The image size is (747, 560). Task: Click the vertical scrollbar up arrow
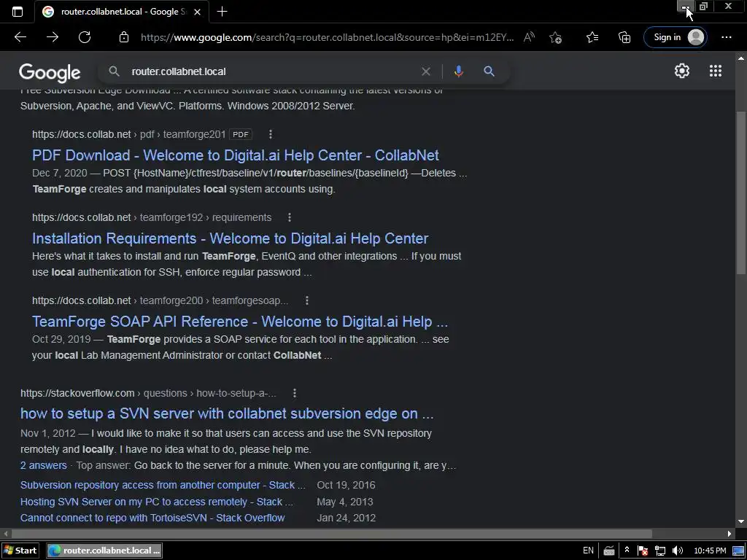[x=741, y=58]
